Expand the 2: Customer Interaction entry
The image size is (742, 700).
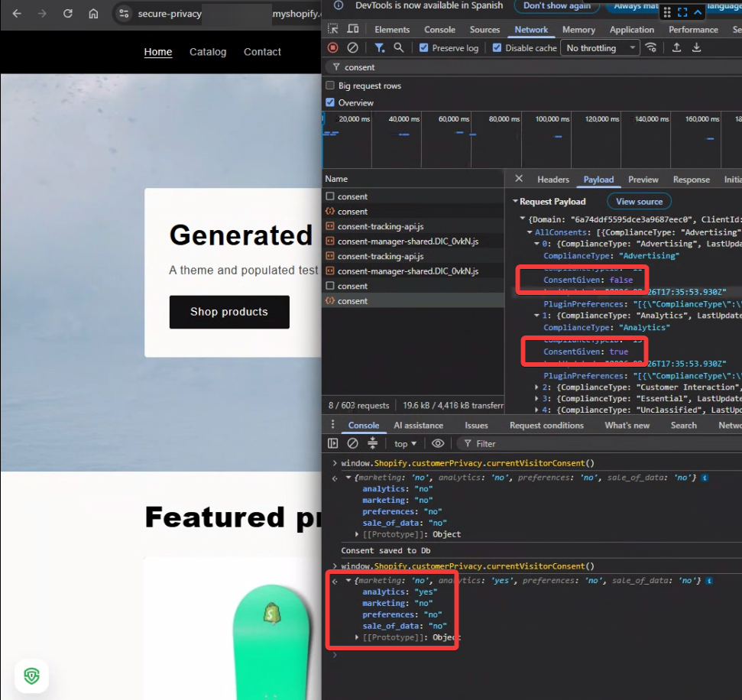coord(536,387)
